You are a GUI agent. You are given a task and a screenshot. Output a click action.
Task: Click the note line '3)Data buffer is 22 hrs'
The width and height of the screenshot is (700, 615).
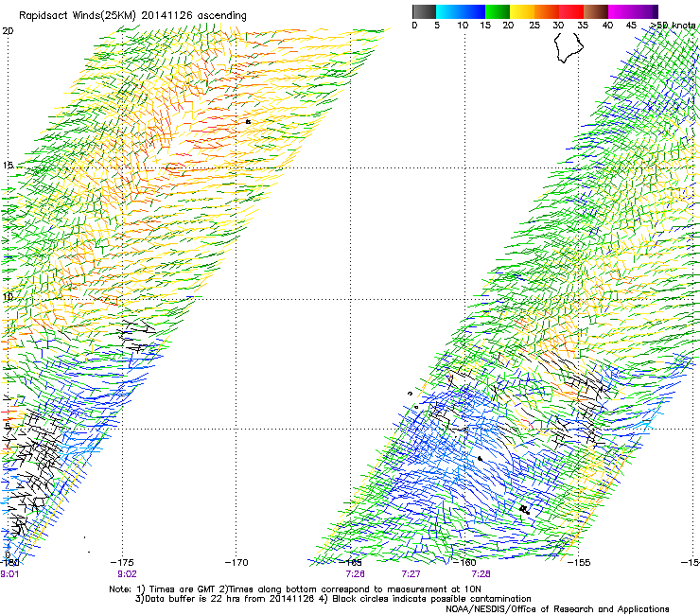coord(333,599)
